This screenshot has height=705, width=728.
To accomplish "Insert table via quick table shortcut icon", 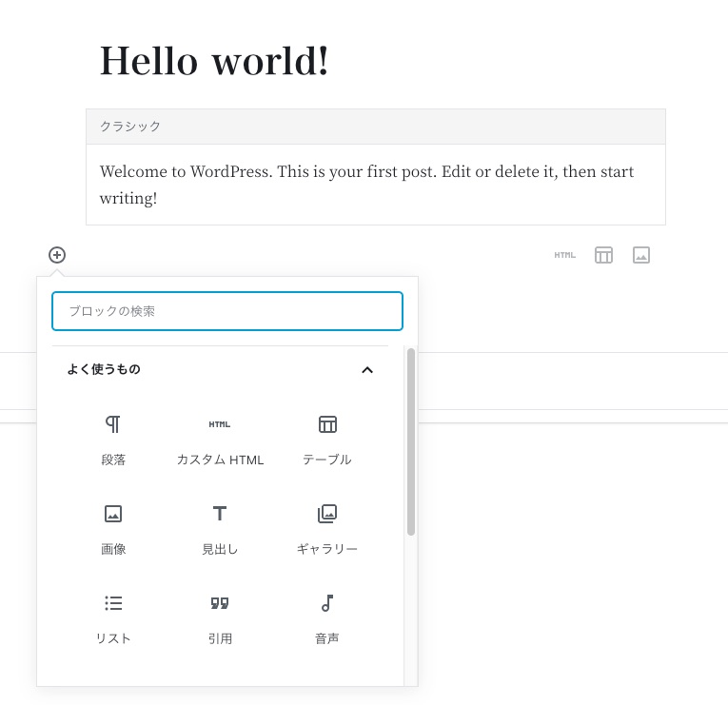I will click(x=603, y=255).
